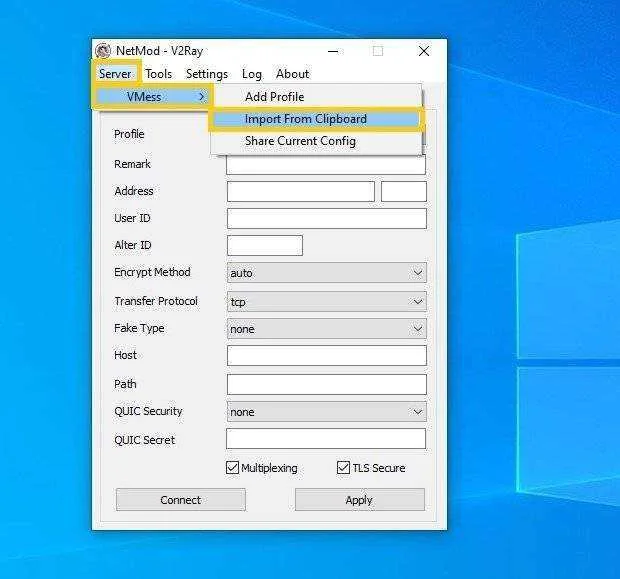Close the NetMod window
Image resolution: width=620 pixels, height=579 pixels.
point(423,51)
